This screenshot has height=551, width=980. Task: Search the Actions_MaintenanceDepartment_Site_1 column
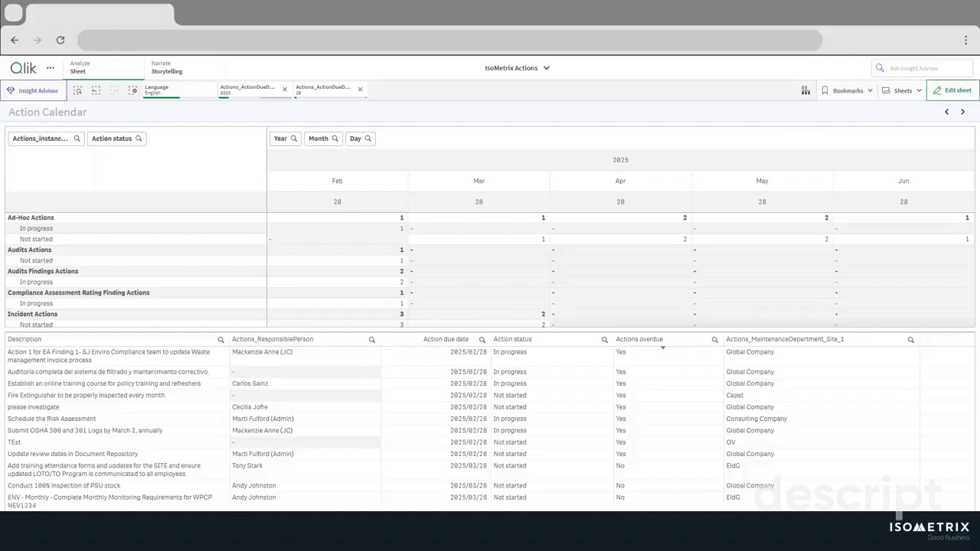pyautogui.click(x=911, y=340)
